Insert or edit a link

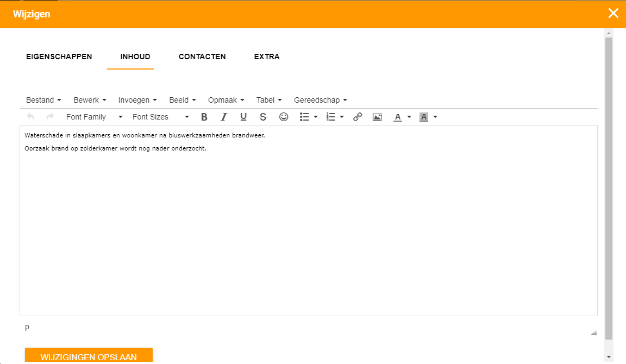(358, 117)
